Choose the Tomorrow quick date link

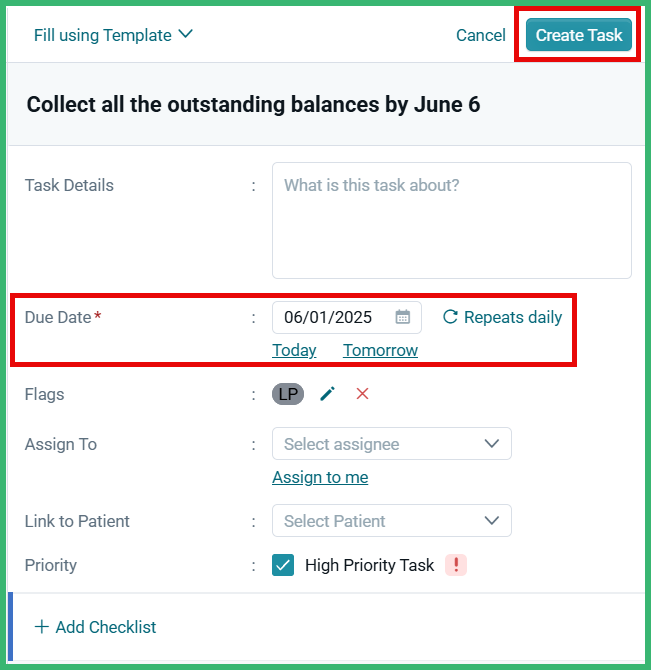(380, 350)
